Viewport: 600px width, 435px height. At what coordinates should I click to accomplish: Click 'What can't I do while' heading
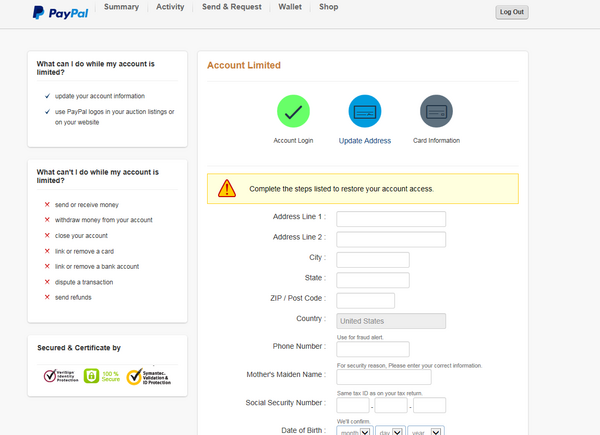[98, 176]
